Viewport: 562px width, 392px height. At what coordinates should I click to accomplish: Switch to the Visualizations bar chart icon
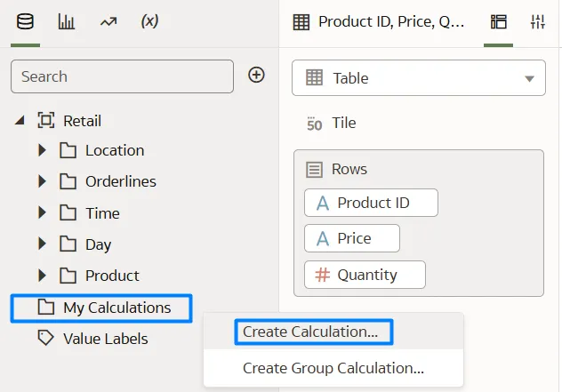[x=67, y=21]
